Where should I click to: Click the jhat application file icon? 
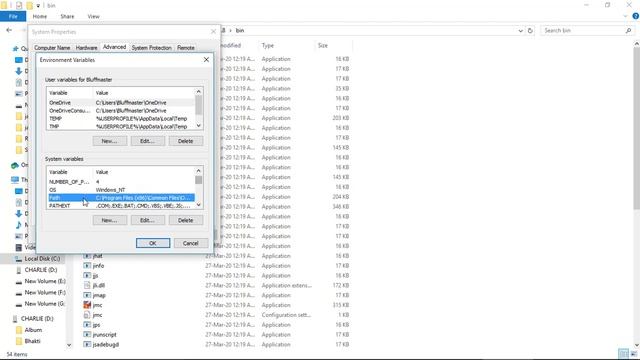click(x=87, y=256)
